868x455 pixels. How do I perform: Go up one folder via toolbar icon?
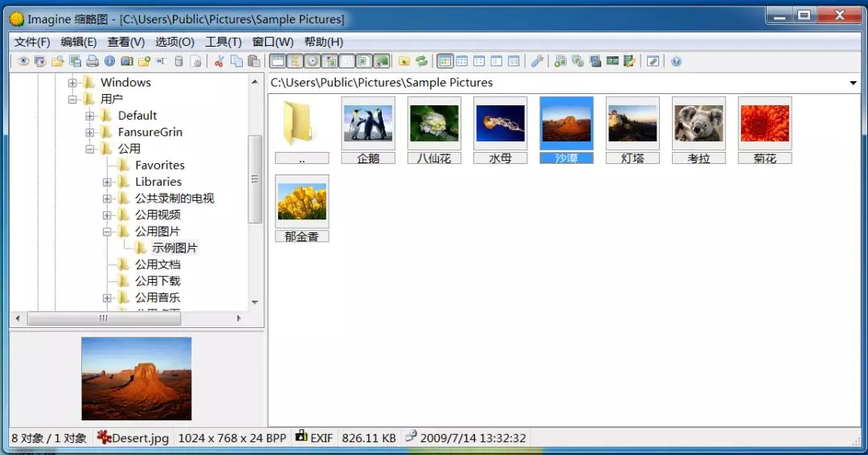click(x=404, y=61)
